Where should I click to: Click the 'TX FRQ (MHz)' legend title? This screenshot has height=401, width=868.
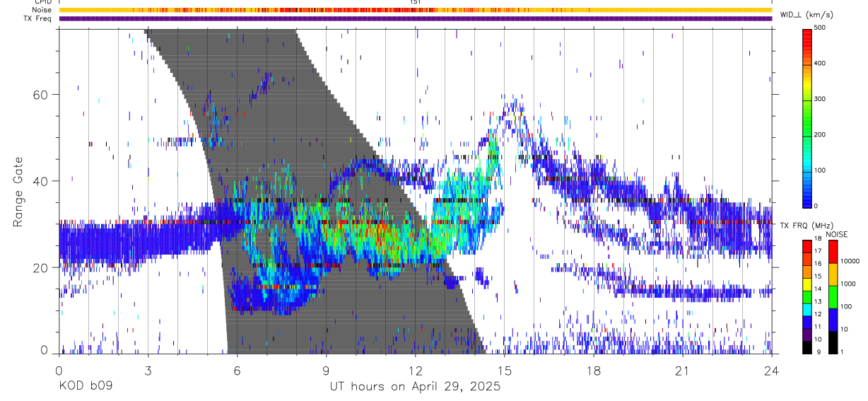point(807,226)
